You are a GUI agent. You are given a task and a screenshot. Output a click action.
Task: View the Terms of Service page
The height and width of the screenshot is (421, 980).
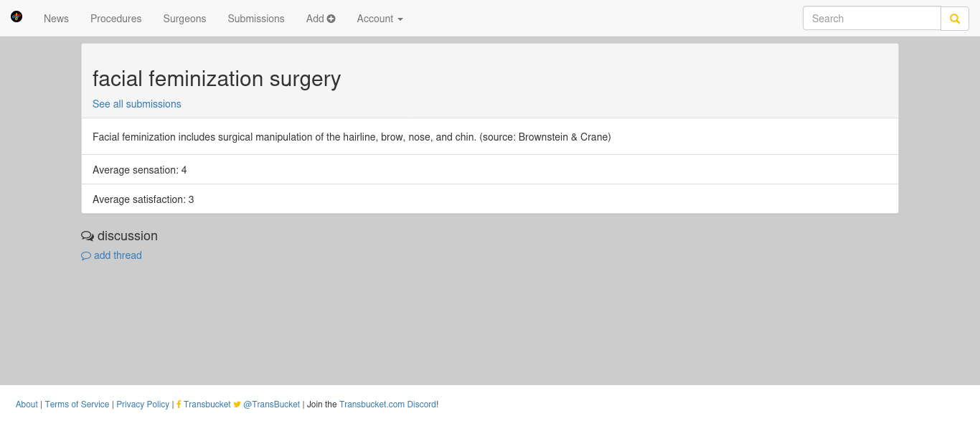pos(77,405)
